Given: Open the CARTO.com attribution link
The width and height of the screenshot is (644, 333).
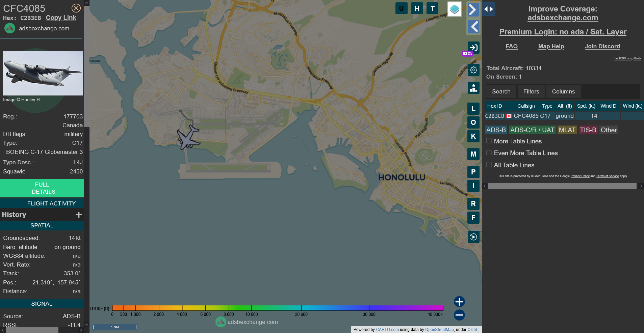Looking at the screenshot, I should pos(387,330).
